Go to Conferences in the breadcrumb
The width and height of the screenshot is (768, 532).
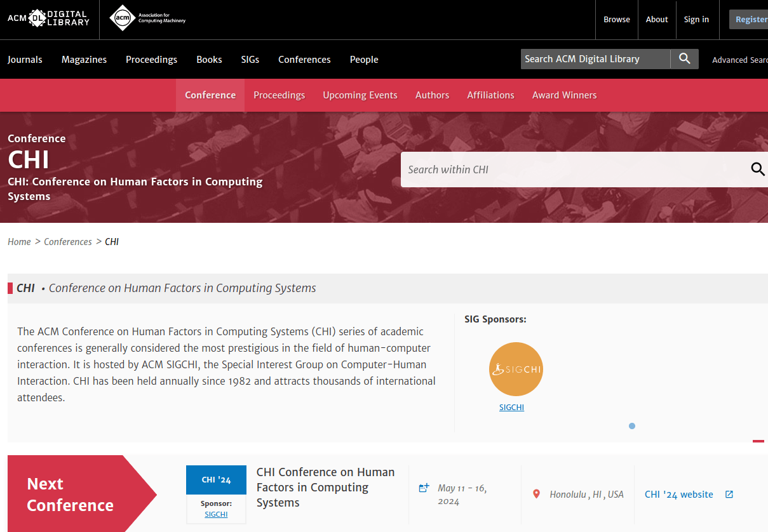tap(68, 242)
